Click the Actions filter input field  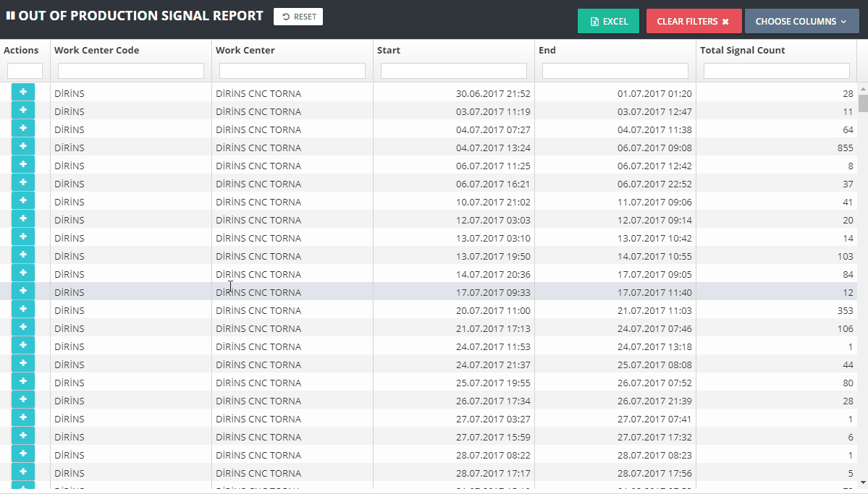(25, 71)
